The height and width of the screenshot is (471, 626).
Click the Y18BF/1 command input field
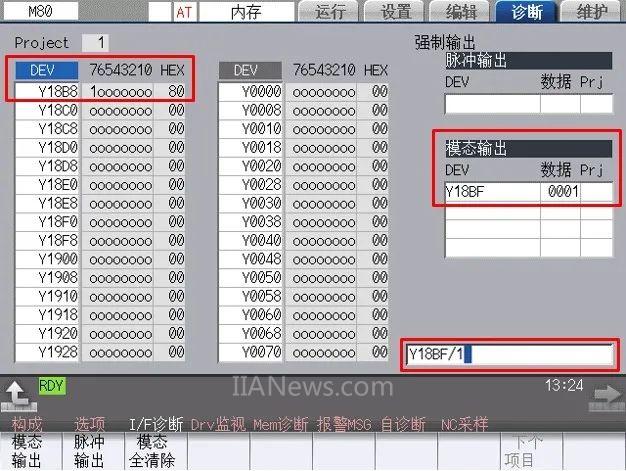point(508,355)
